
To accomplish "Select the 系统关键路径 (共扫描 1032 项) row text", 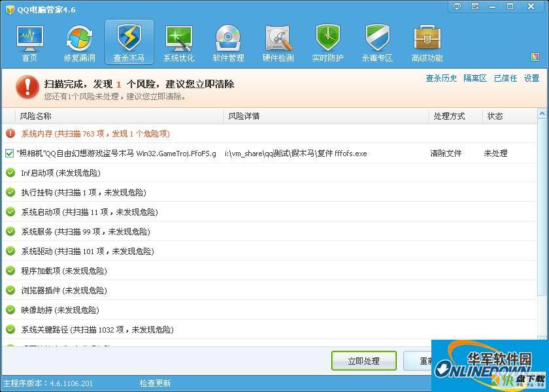I will [97, 330].
